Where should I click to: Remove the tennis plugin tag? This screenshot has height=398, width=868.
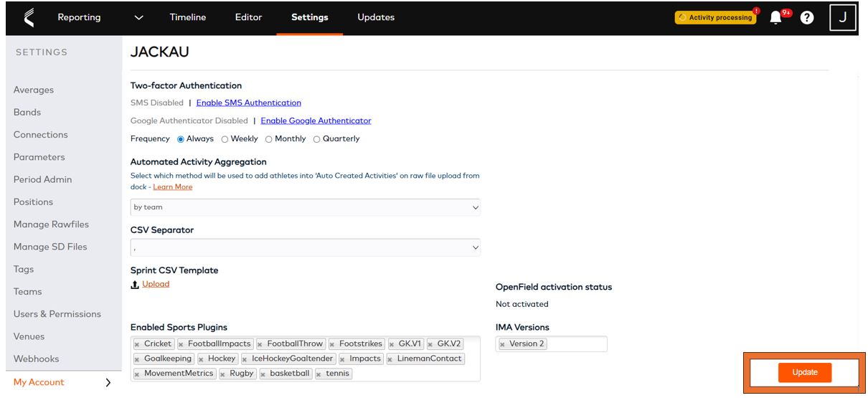319,374
